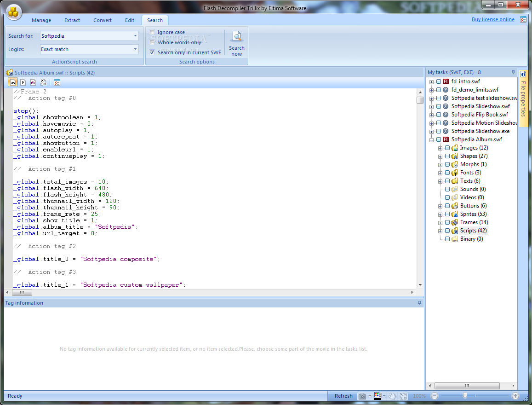The image size is (532, 405).
Task: Select Softpedia Slideshow.swf in task list
Action: 480,106
